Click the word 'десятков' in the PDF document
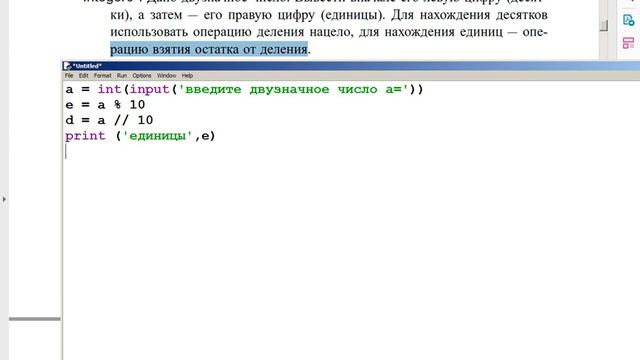This screenshot has width=640, height=360. point(521,15)
